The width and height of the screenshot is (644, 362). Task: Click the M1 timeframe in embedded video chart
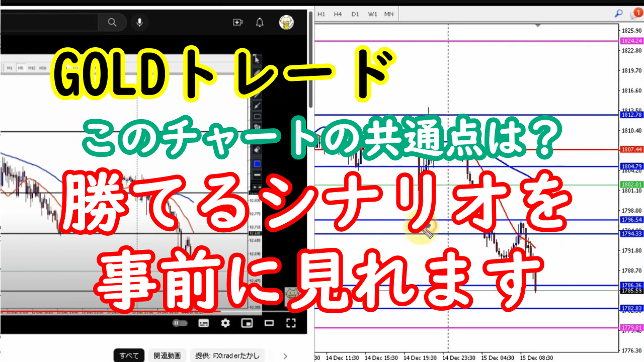coord(10,68)
